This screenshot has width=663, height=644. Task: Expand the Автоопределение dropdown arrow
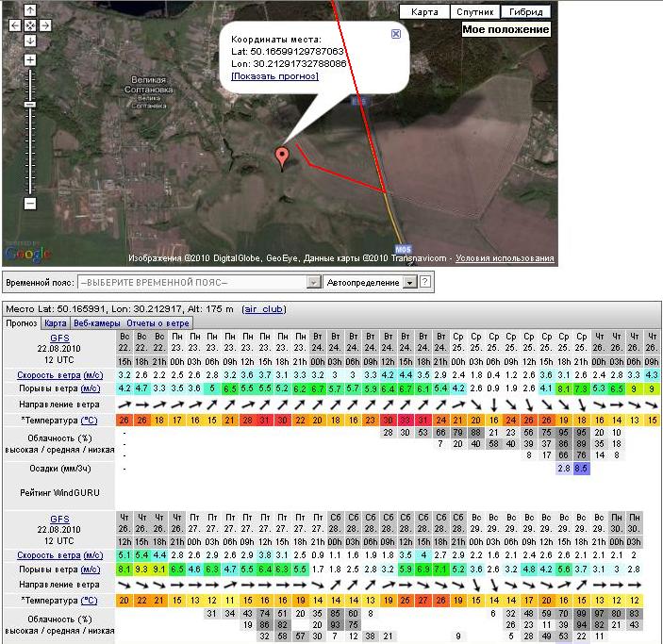click(409, 282)
